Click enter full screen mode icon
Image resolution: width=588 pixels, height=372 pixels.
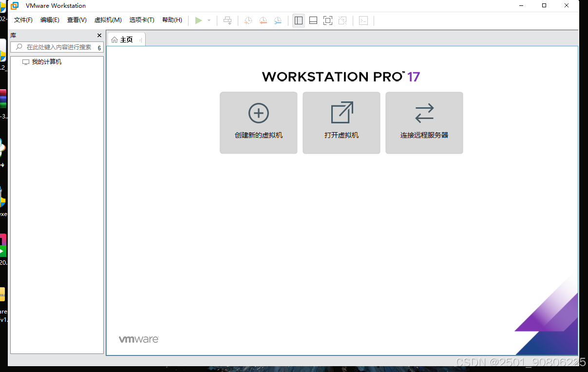tap(328, 20)
